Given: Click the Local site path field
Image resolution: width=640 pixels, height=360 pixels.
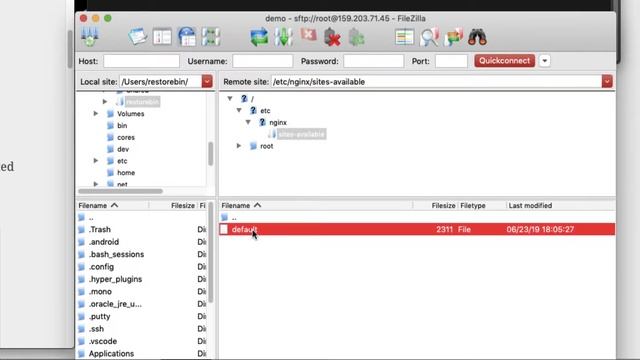Looking at the screenshot, I should pos(160,82).
